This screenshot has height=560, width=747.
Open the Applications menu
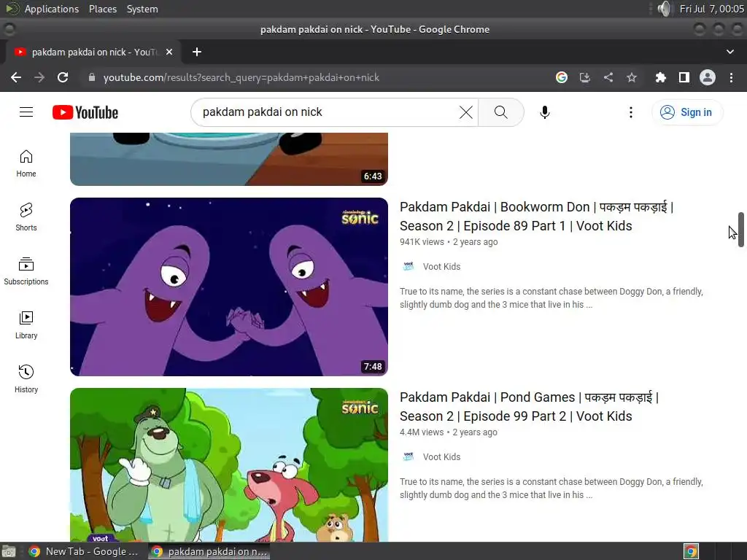(52, 9)
